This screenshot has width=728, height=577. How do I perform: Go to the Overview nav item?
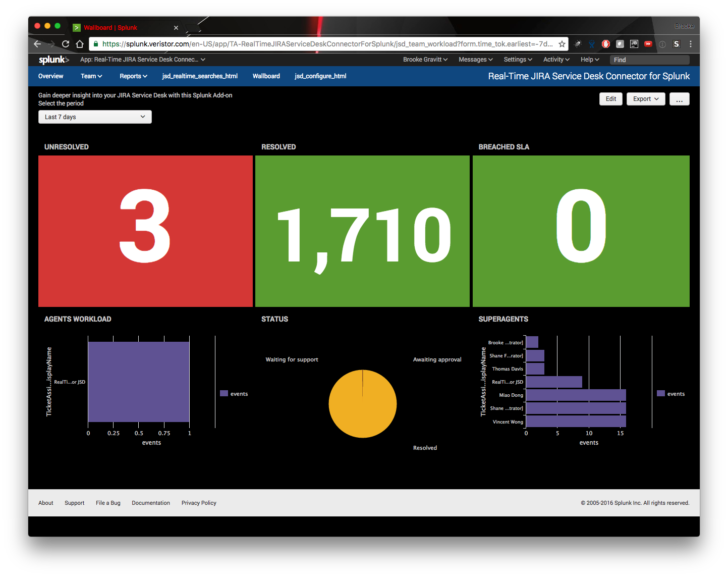point(51,76)
